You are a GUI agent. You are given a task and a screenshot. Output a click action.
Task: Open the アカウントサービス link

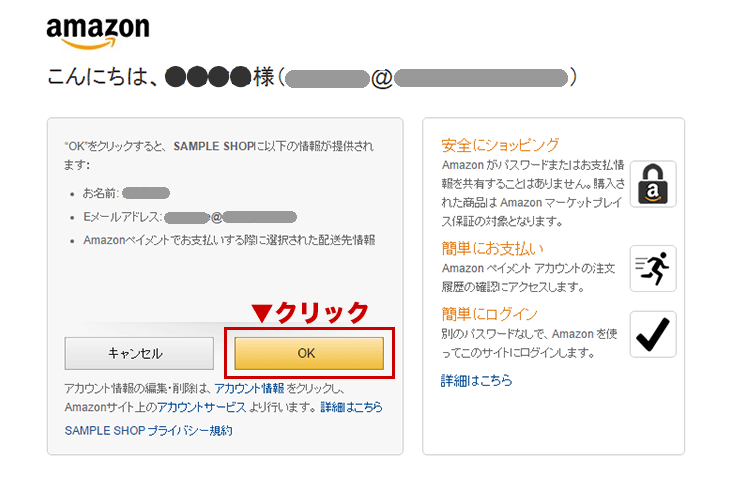[201, 407]
